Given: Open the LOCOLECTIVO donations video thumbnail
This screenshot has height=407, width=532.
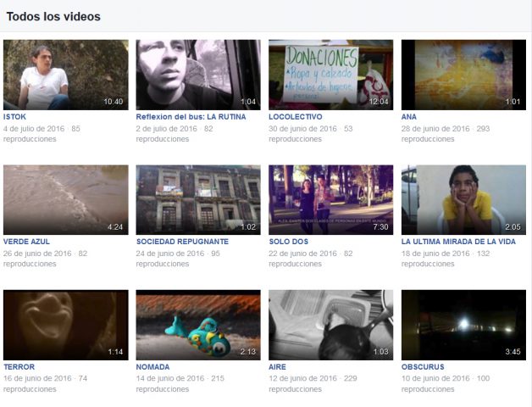Looking at the screenshot, I should pos(330,75).
